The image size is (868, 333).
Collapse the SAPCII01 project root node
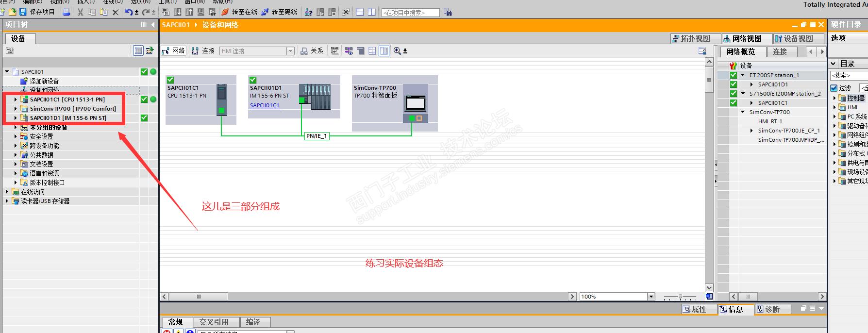click(7, 72)
